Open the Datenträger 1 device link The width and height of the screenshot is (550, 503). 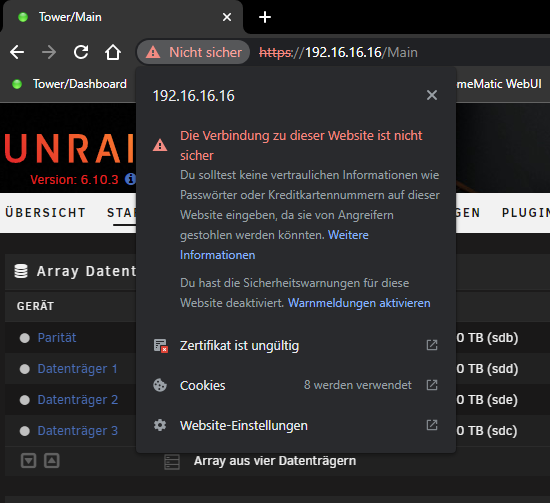tap(77, 369)
